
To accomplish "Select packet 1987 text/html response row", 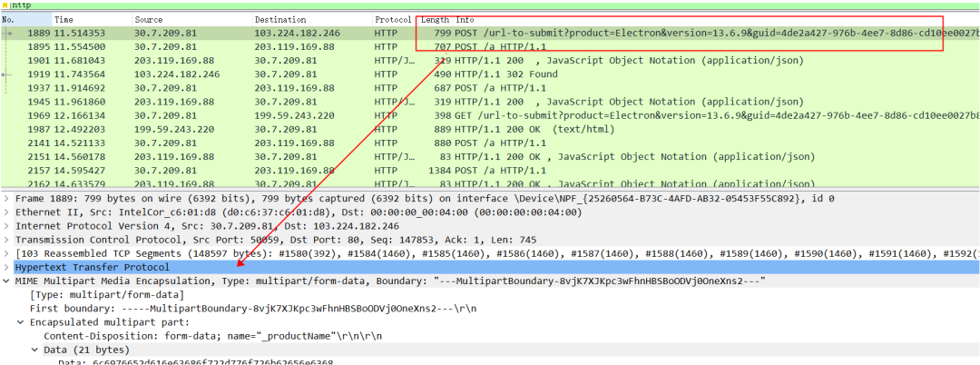I will 490,129.
